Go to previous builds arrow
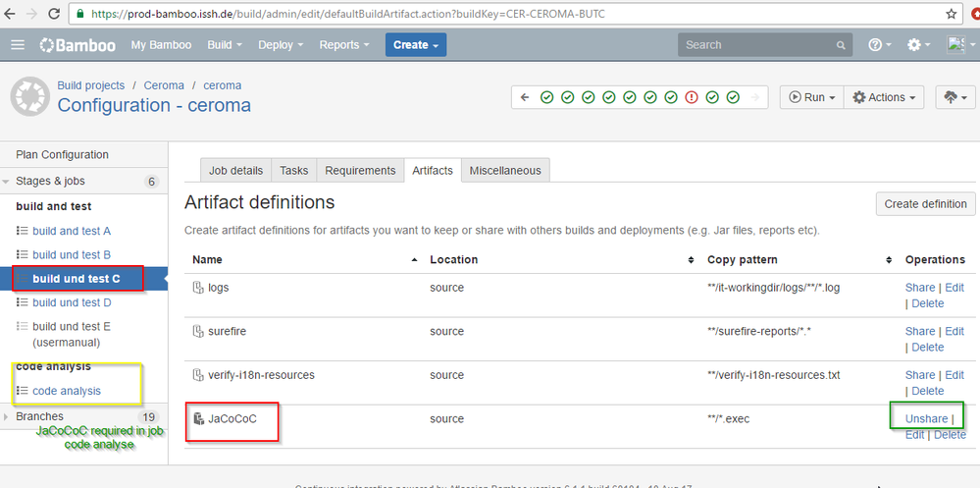Viewport: 980px width, 488px height. pyautogui.click(x=525, y=97)
